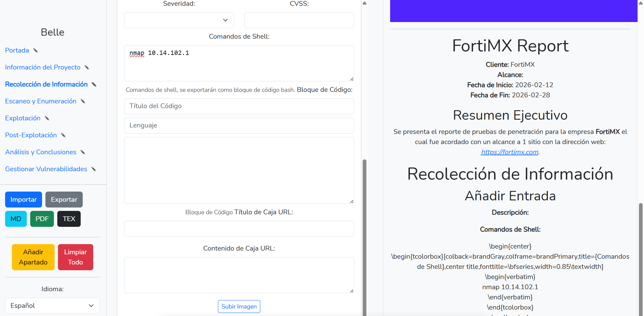Click the 'Fecha de Inicio: 2026-02-12' text

tap(510, 85)
